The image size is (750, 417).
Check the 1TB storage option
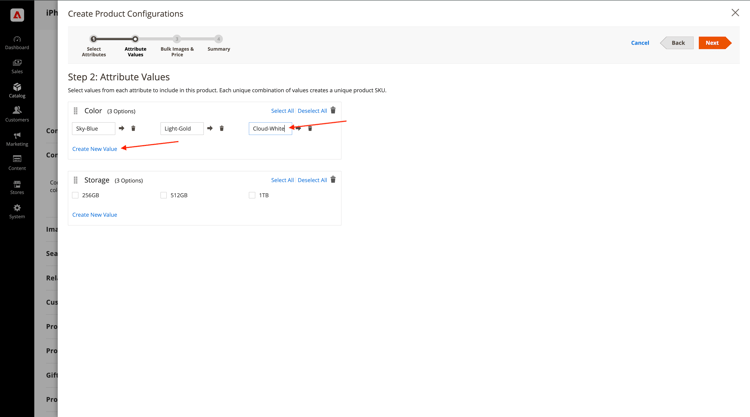252,195
